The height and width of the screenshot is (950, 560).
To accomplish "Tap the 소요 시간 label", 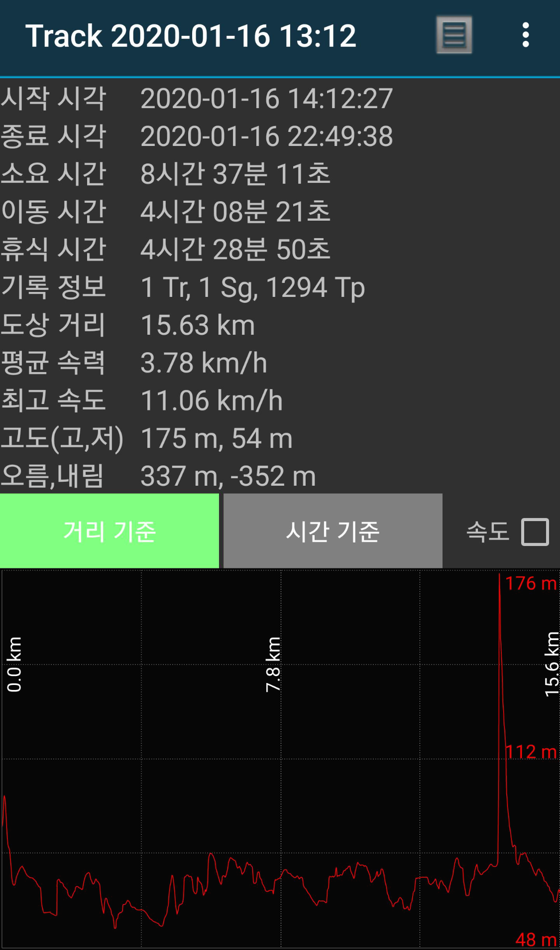I will coord(53,174).
